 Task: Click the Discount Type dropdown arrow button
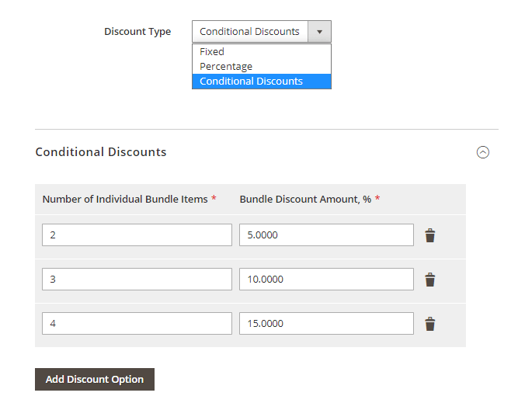coord(319,32)
